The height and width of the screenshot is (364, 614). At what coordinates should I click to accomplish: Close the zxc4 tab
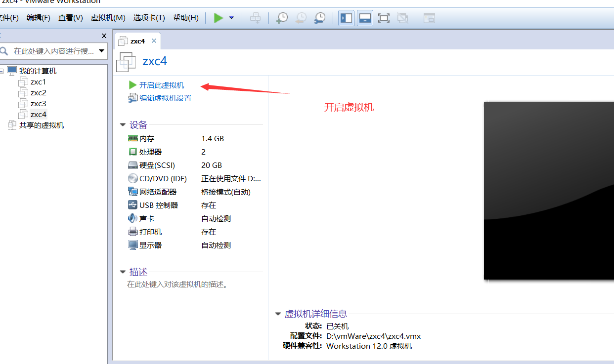[x=154, y=41]
